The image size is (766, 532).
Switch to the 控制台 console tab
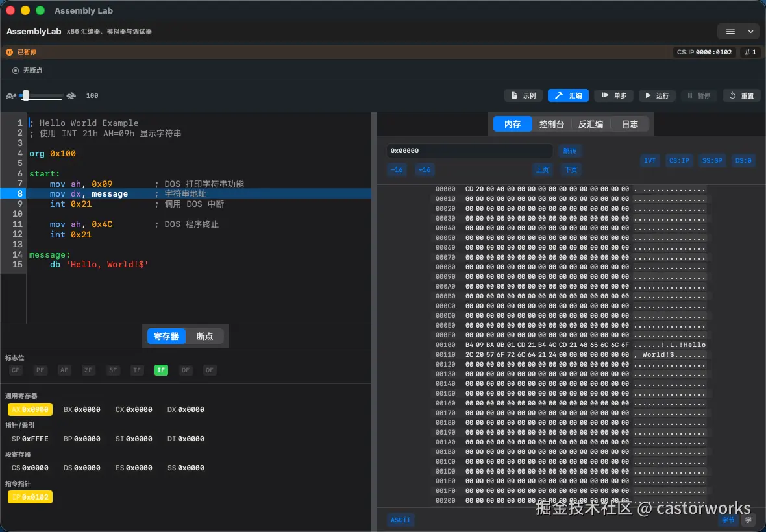pyautogui.click(x=552, y=124)
